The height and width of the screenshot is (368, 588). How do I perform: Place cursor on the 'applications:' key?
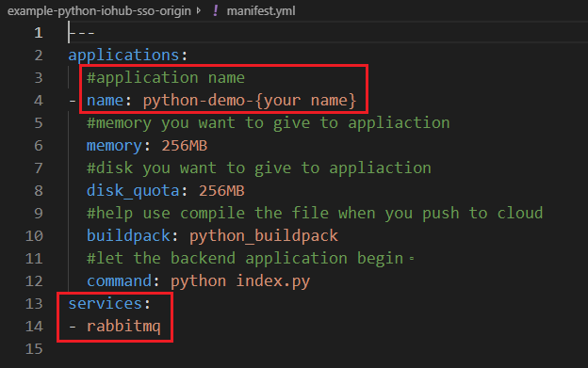pos(127,56)
